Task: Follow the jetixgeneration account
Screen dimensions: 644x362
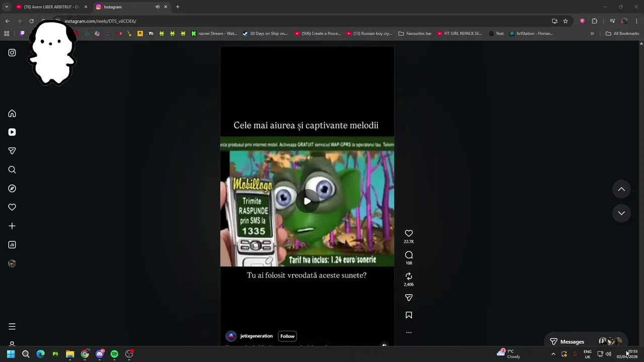Action: point(287,336)
